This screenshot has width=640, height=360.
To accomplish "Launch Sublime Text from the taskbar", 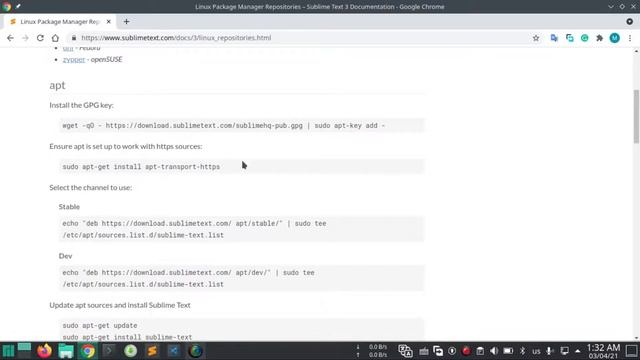I will tap(152, 351).
